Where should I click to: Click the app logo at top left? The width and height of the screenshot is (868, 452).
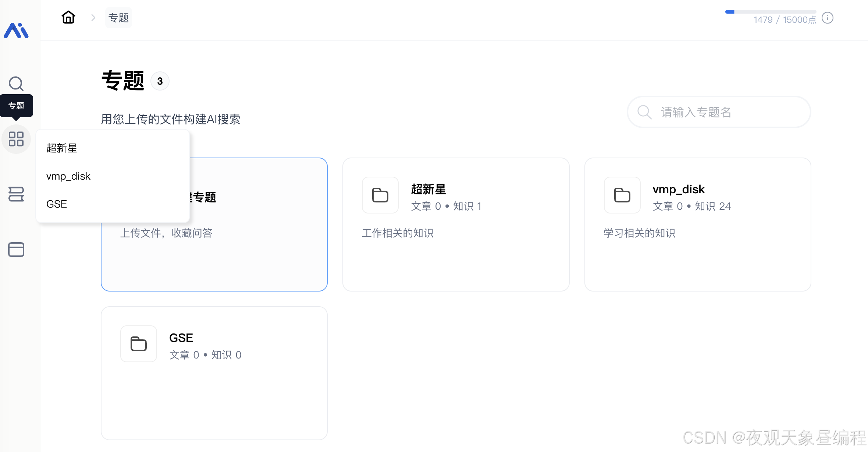point(16,31)
